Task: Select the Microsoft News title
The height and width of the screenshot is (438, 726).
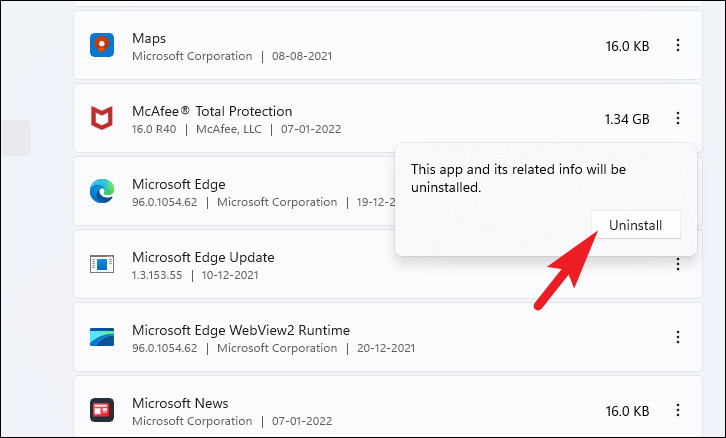Action: pos(180,403)
